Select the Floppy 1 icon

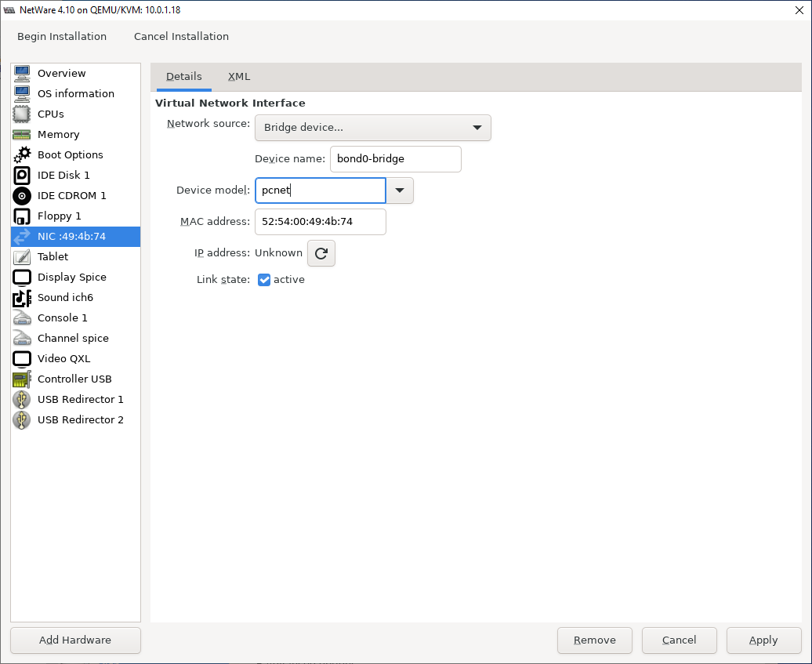point(22,216)
